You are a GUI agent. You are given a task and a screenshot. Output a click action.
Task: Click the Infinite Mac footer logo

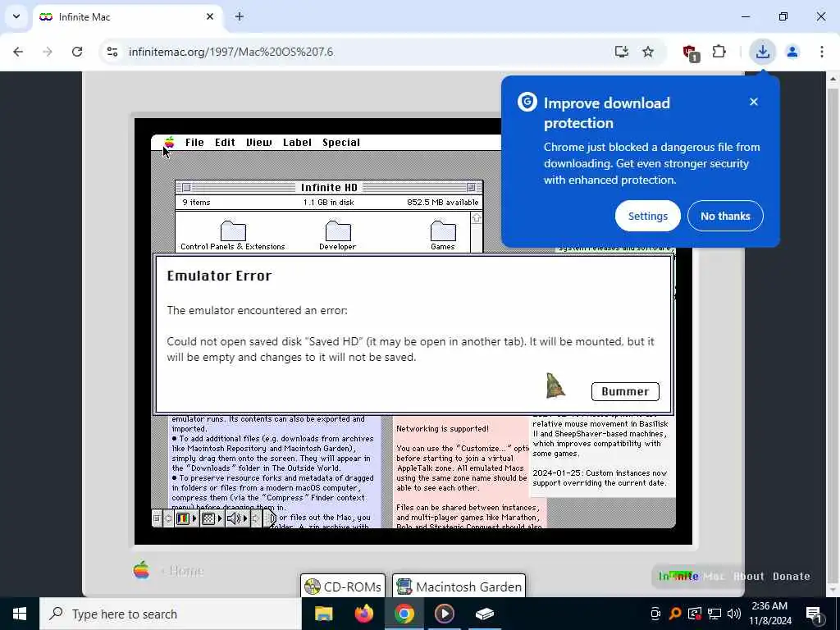point(691,577)
